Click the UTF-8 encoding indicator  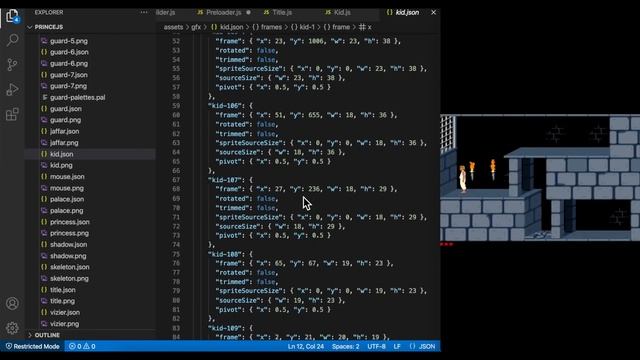(x=376, y=347)
